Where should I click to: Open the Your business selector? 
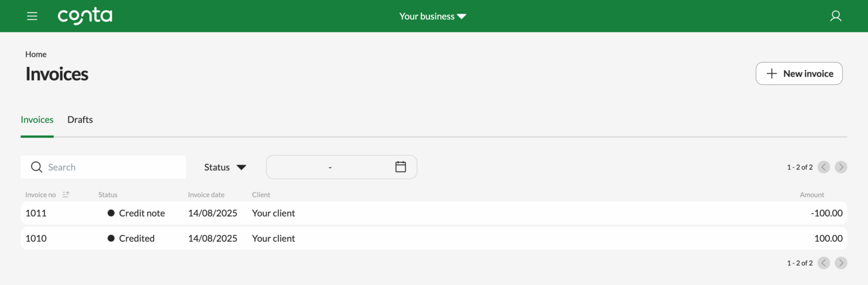pyautogui.click(x=432, y=16)
